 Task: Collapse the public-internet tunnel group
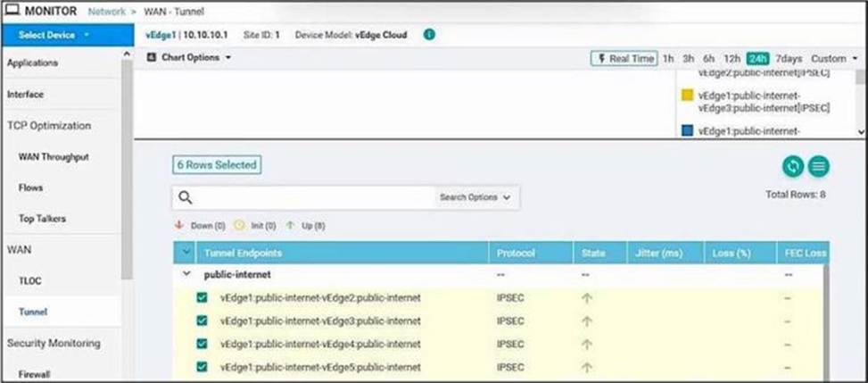tap(186, 275)
